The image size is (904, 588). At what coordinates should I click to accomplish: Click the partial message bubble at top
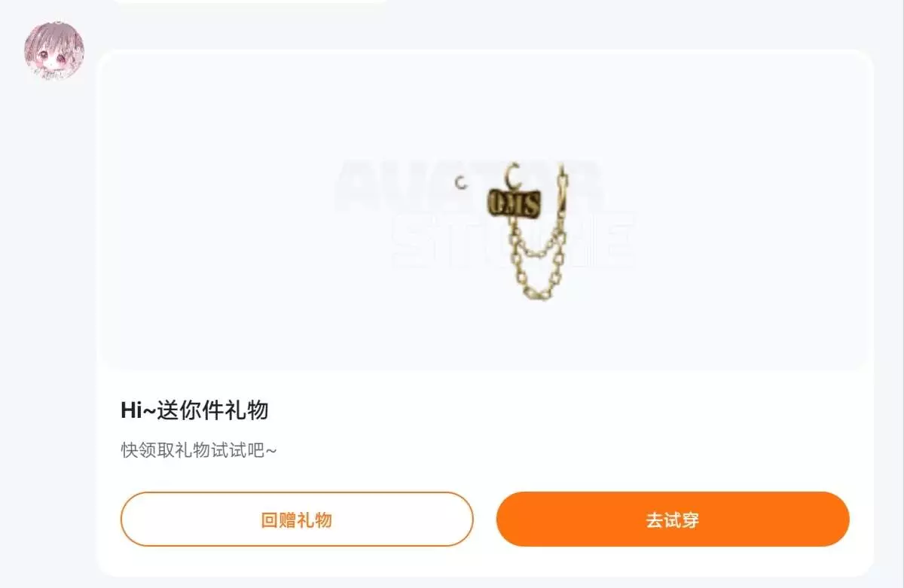251,2
